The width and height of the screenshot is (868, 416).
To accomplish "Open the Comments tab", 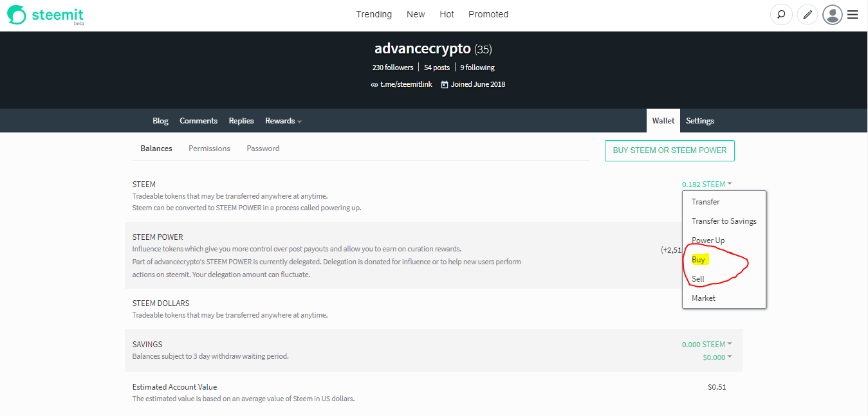I will click(198, 121).
